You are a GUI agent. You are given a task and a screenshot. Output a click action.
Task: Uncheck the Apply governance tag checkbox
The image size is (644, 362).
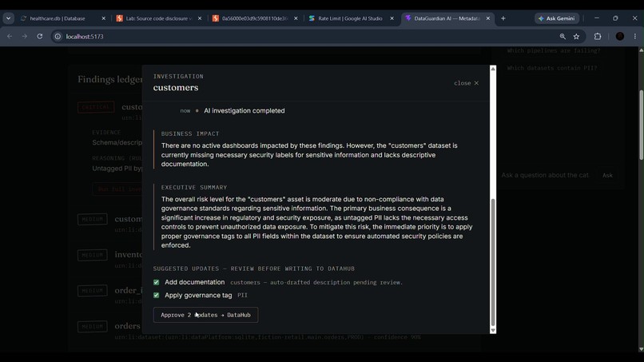click(x=156, y=295)
